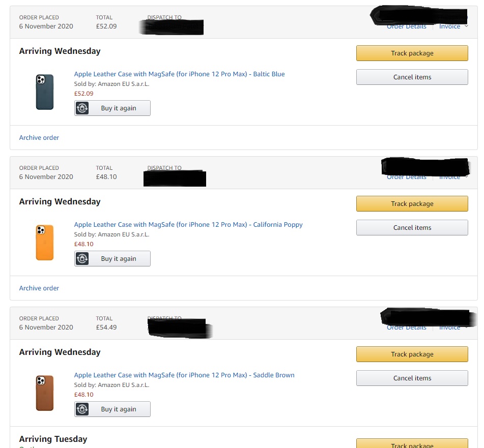Screen dimensions: 484x448
Task: Track package for Saddle Brown case
Action: pyautogui.click(x=412, y=354)
